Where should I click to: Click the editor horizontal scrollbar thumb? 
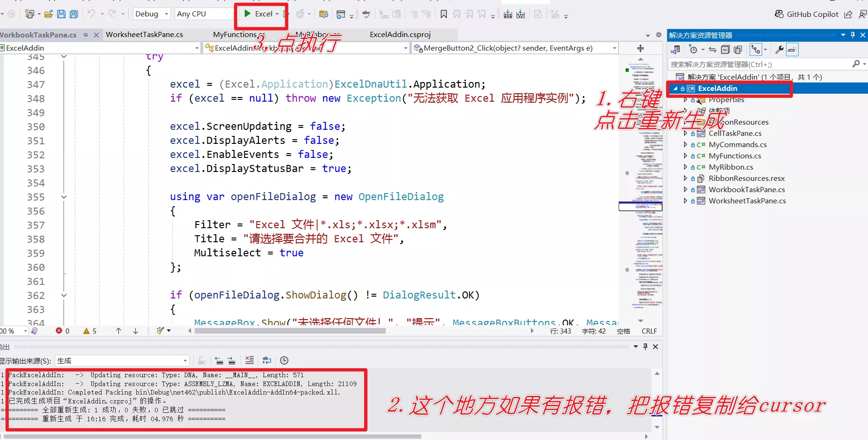[x=290, y=331]
